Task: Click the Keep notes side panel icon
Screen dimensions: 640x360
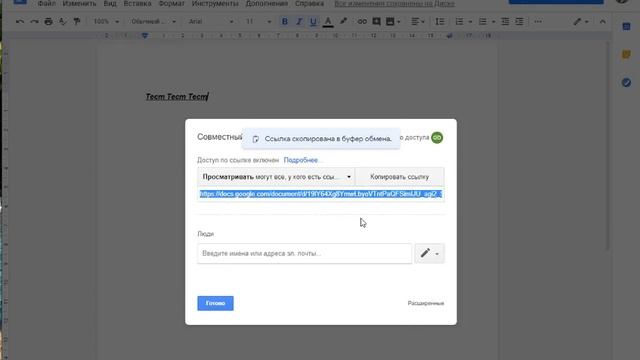Action: pos(626,55)
